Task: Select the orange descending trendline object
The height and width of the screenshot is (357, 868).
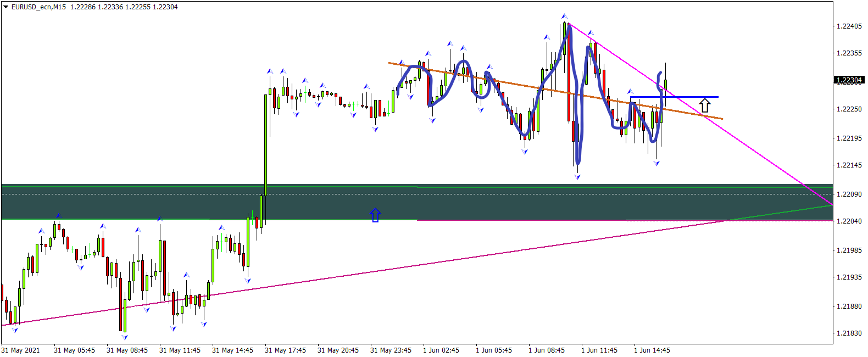Action: coord(555,91)
